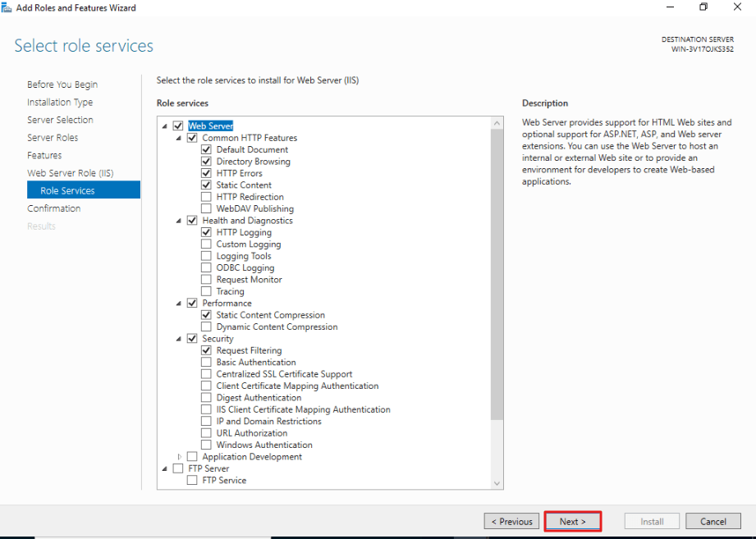This screenshot has height=539, width=756.
Task: Go back with the < Previous button
Action: [x=511, y=522]
